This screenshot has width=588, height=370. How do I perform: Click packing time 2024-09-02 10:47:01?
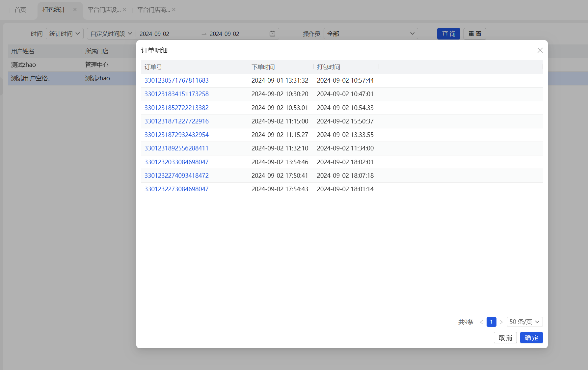pyautogui.click(x=345, y=94)
